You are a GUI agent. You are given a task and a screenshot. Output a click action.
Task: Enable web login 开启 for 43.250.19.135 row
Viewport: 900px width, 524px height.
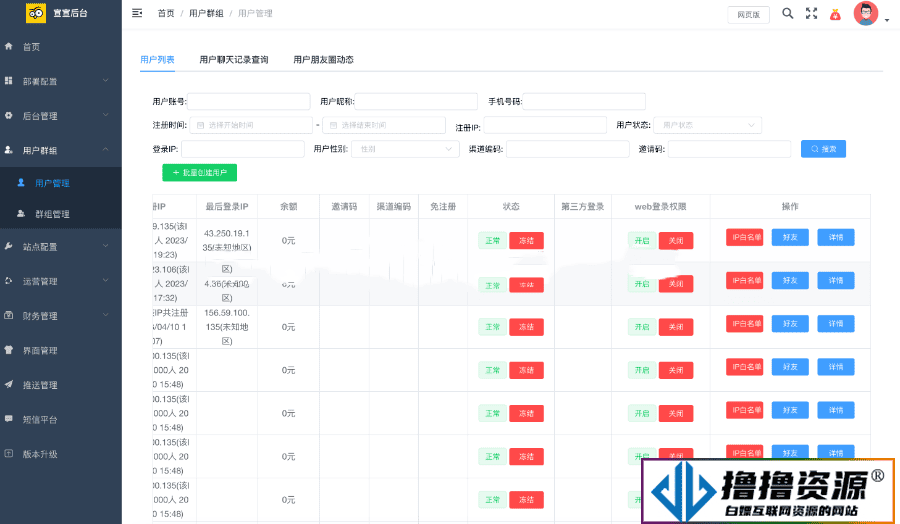642,240
